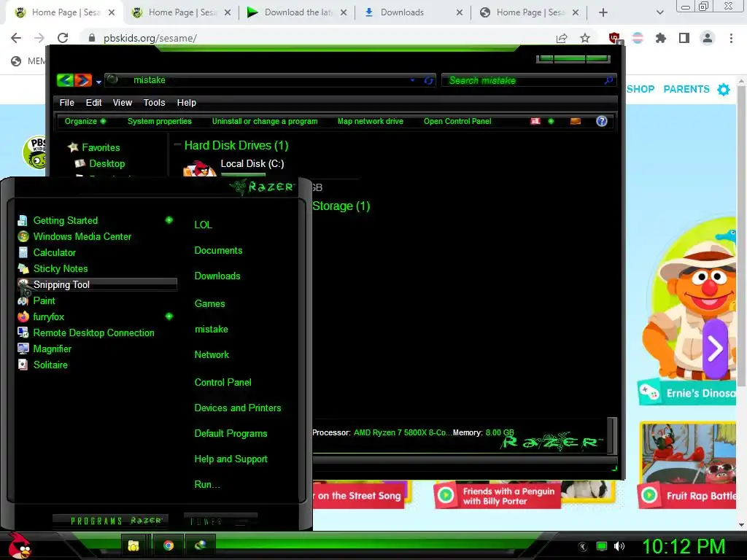Open mistake in start menu

(211, 330)
